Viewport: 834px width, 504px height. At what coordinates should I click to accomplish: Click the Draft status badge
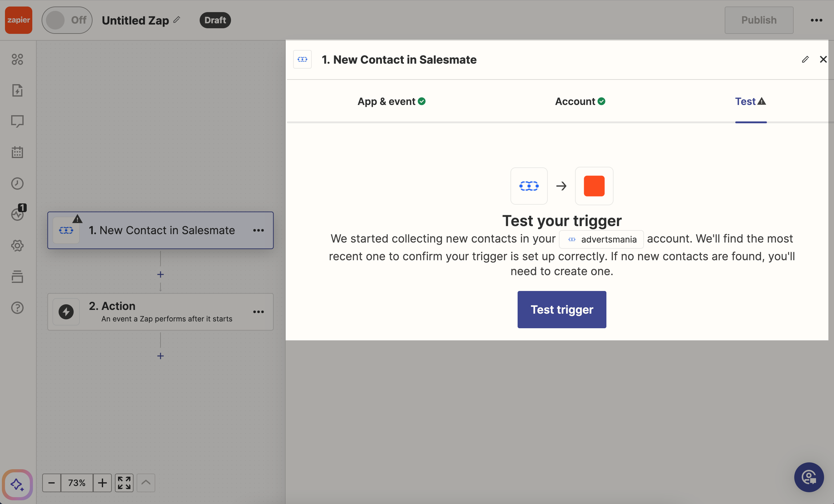(215, 20)
